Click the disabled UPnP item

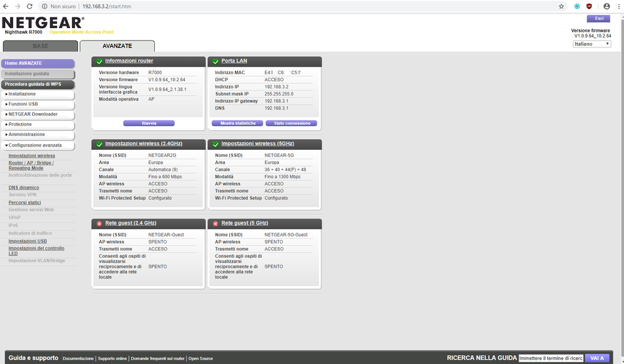coord(14,218)
